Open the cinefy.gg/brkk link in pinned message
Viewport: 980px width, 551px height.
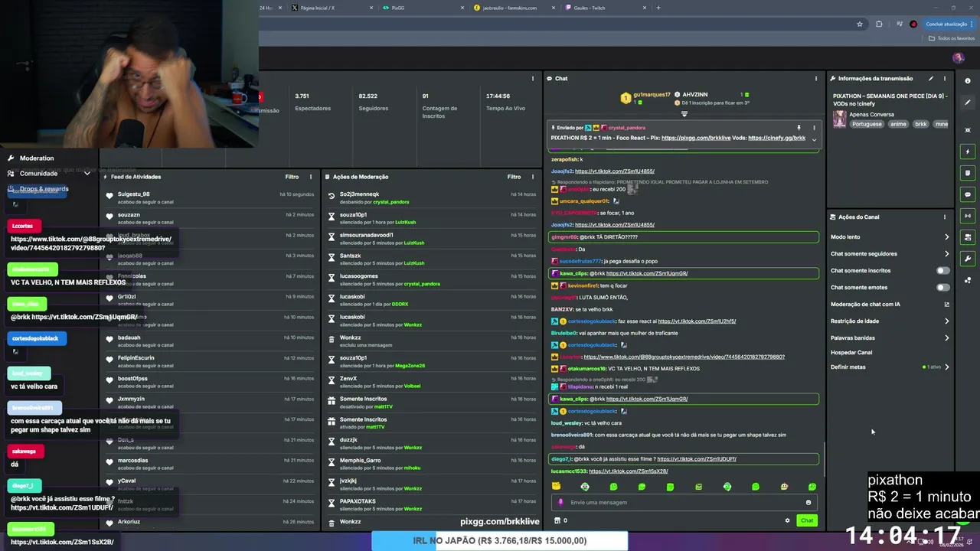click(776, 138)
